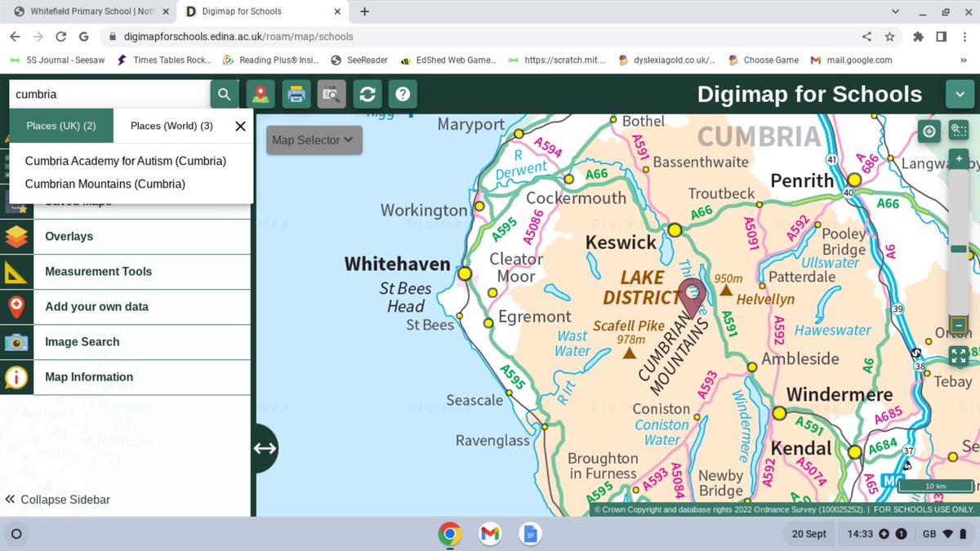Screen dimensions: 980x551
Task: Click the browser address bar URL
Action: pyautogui.click(x=239, y=37)
